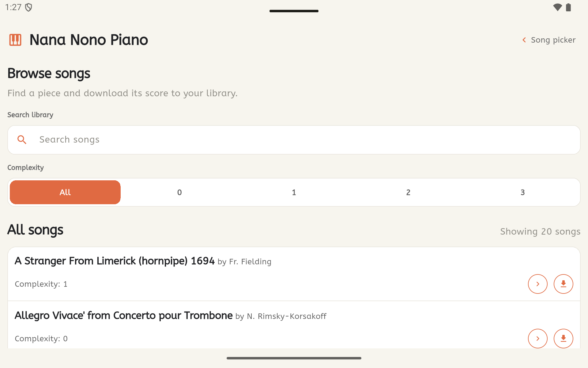This screenshot has width=588, height=368.
Task: Tap the shield icon in status bar
Action: 28,7
